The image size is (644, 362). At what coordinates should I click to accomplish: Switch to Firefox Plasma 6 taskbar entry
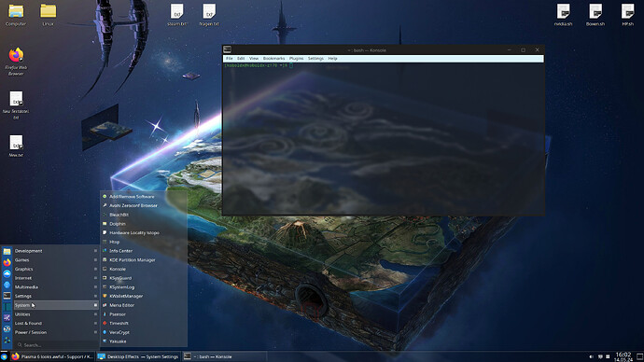(x=52, y=356)
